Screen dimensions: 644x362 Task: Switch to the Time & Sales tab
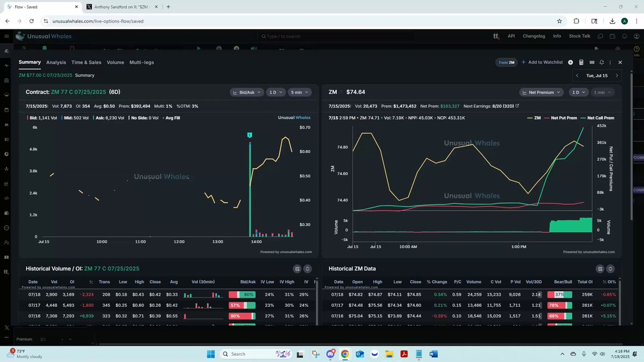(x=86, y=62)
